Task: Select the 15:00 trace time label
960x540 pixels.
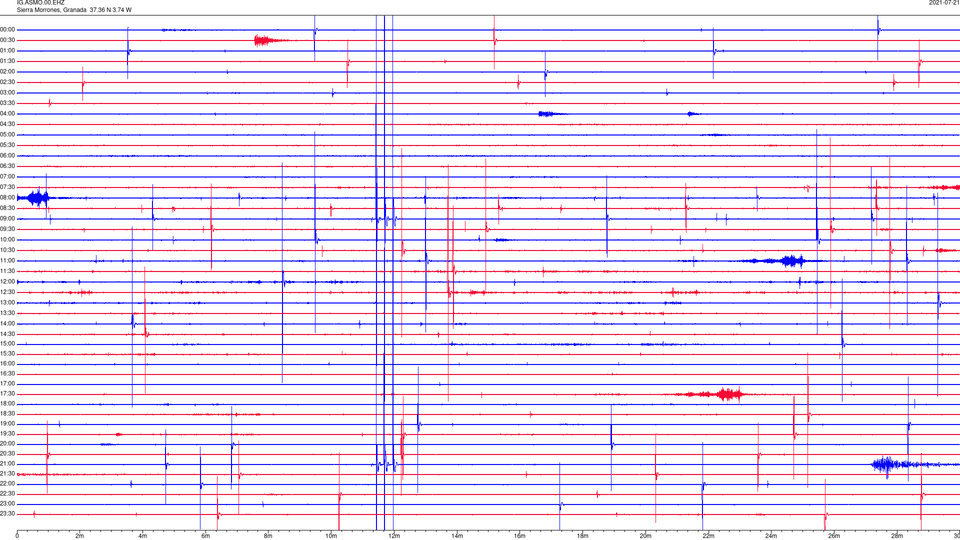Action: point(8,344)
